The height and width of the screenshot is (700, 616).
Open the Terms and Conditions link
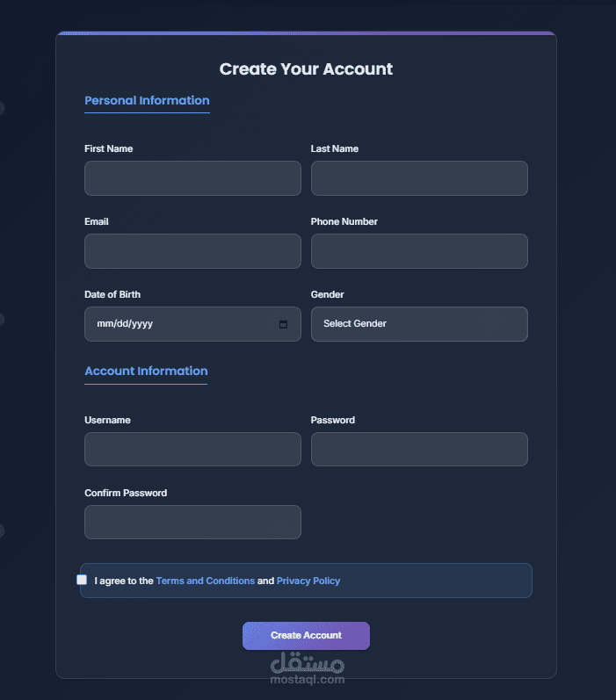tap(206, 581)
